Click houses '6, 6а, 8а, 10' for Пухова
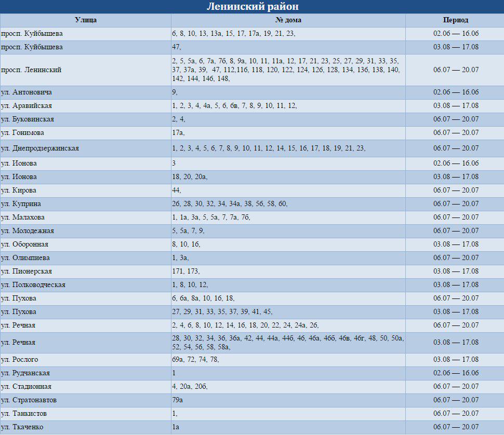The width and height of the screenshot is (504, 435). (x=203, y=298)
